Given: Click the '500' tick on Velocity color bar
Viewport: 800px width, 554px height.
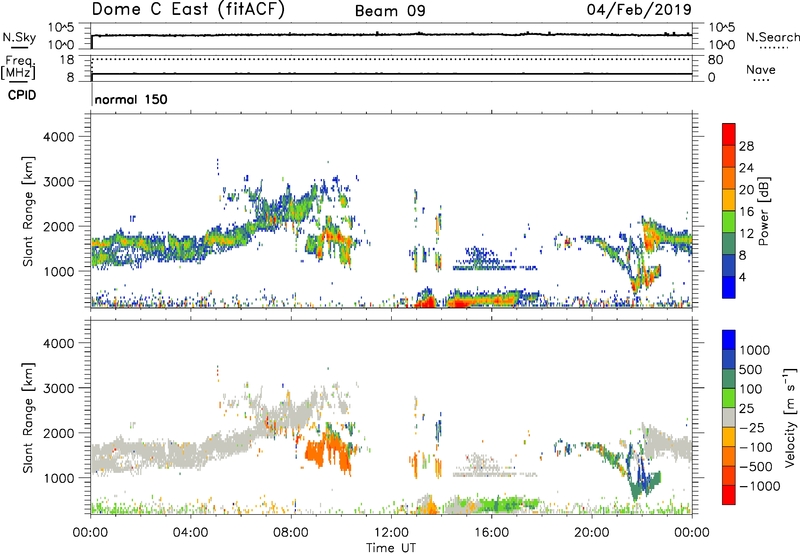Looking at the screenshot, I should click(751, 369).
